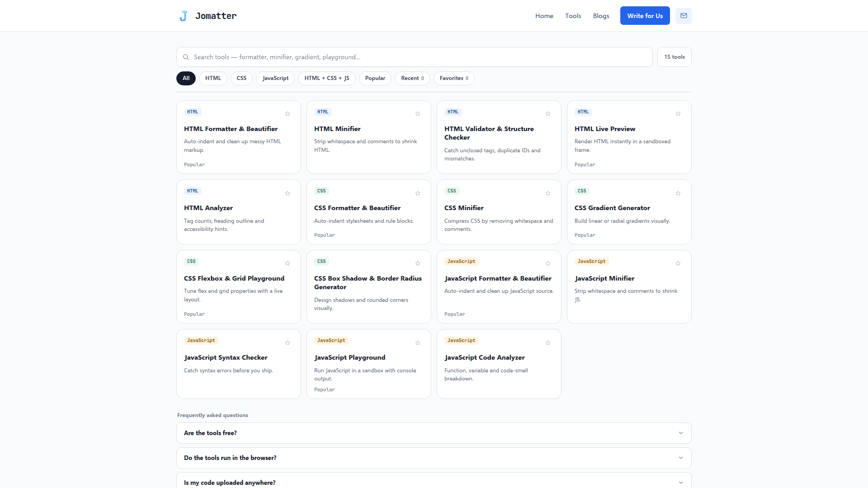Show Popular tools filter

click(375, 78)
